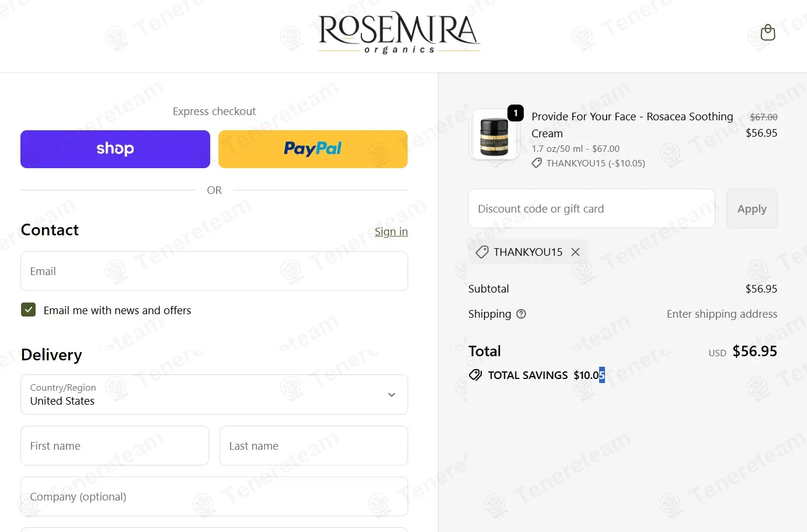
Task: Focus the First name field
Action: [x=115, y=446]
